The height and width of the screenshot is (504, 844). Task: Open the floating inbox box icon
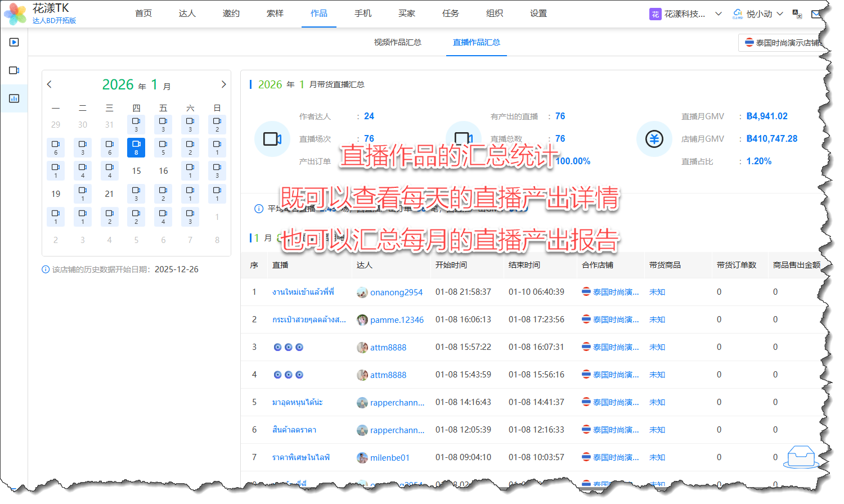pos(801,457)
